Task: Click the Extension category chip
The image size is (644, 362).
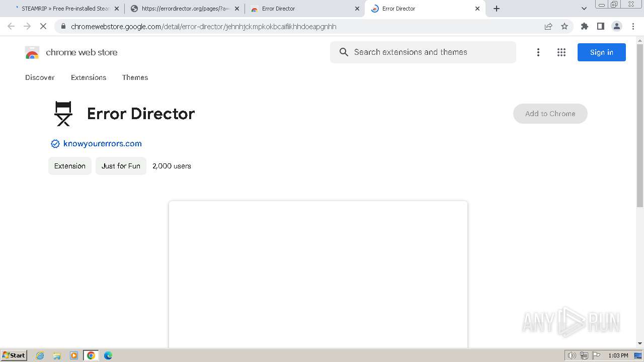Action: click(70, 166)
